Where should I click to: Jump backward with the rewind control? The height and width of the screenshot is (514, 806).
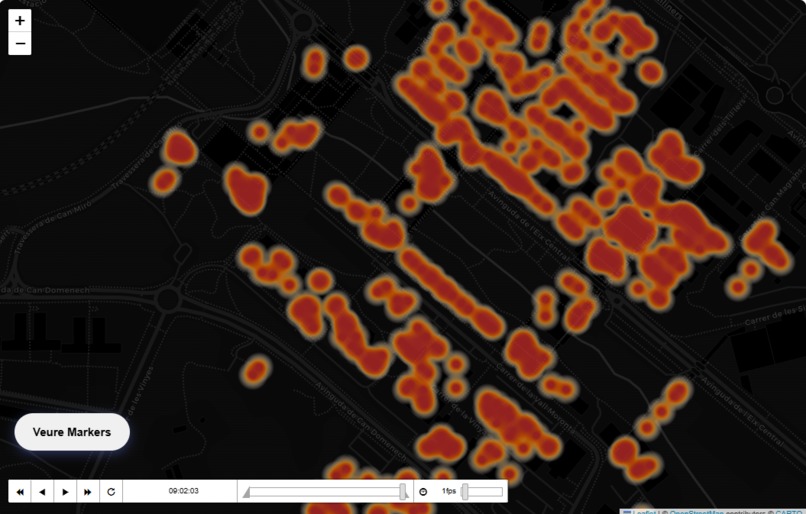coord(20,492)
